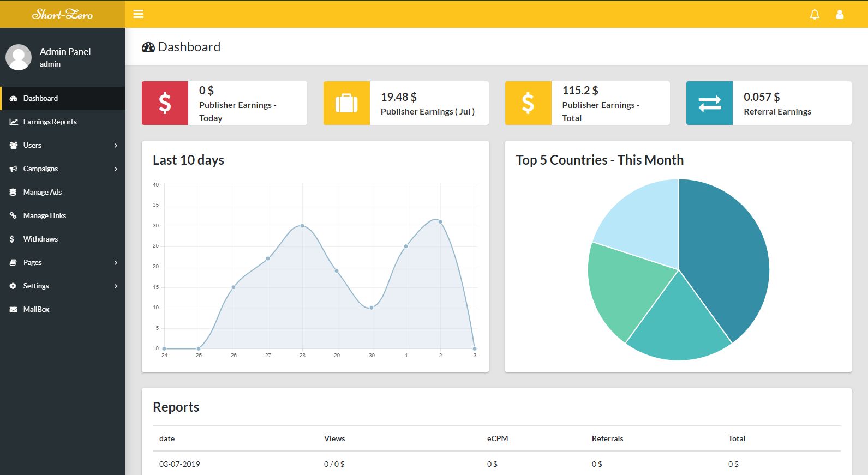Click chart data point for day 28
The image size is (868, 475).
click(302, 226)
